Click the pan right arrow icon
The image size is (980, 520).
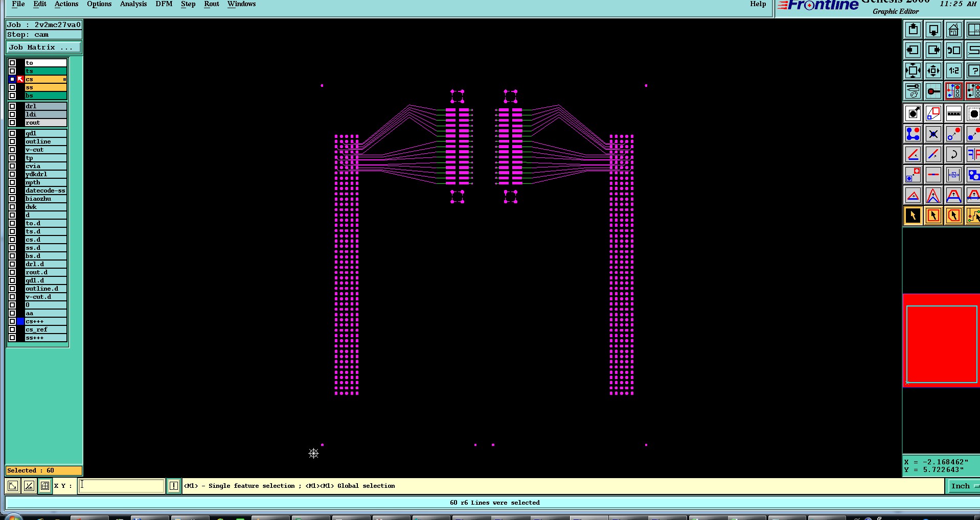point(933,51)
